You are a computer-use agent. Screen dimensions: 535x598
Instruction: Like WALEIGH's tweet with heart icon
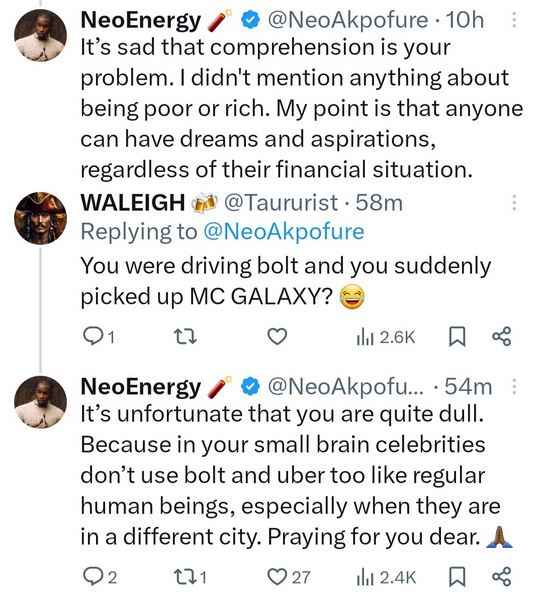click(277, 337)
